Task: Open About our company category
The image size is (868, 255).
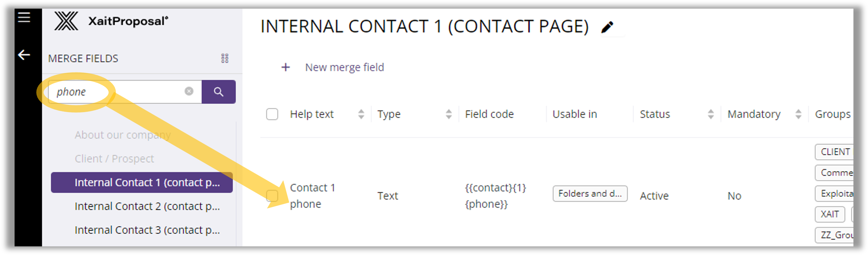Action: [x=123, y=135]
